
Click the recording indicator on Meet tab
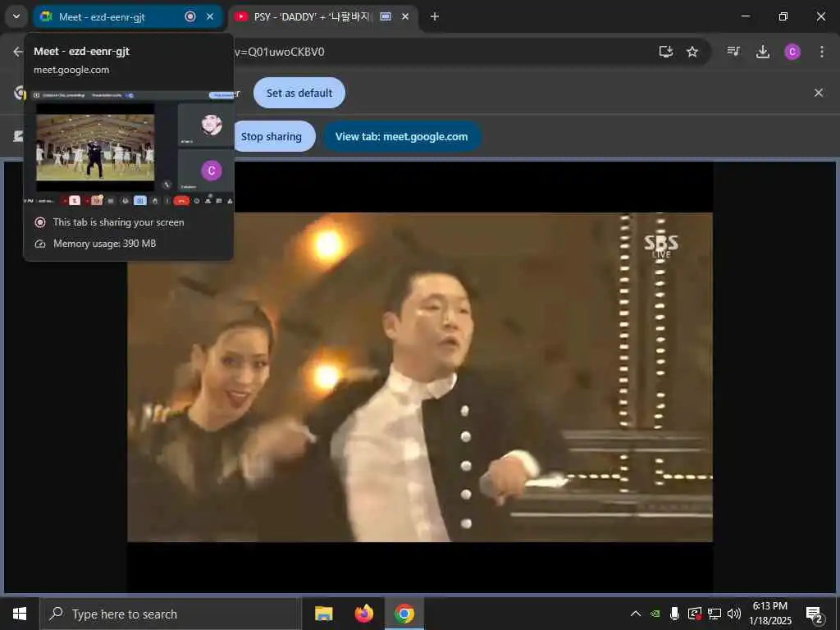point(190,16)
